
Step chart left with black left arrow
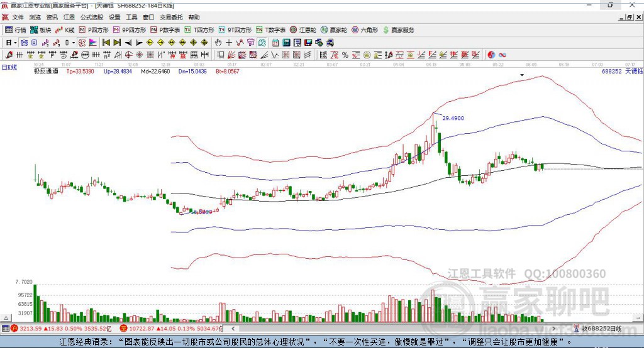128,43
